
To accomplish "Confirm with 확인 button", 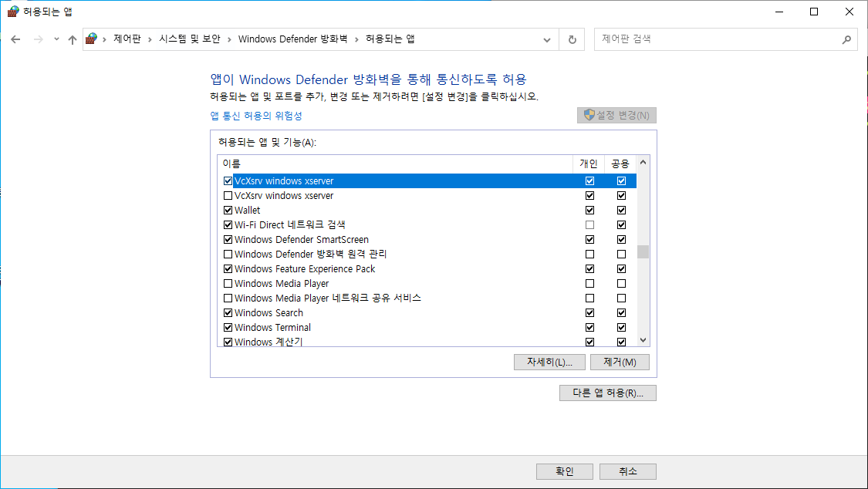I will point(565,471).
